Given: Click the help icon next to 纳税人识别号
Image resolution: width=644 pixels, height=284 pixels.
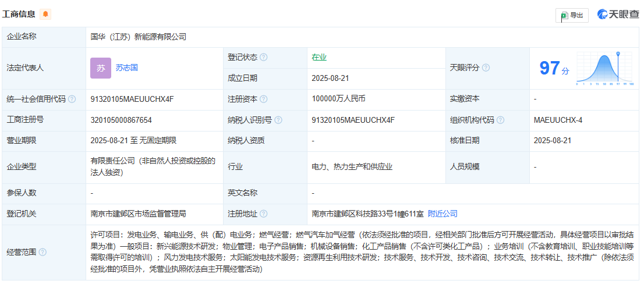Looking at the screenshot, I should 278,120.
